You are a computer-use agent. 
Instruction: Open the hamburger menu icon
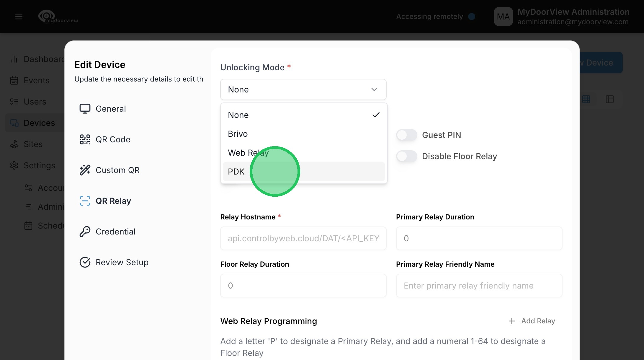point(19,17)
